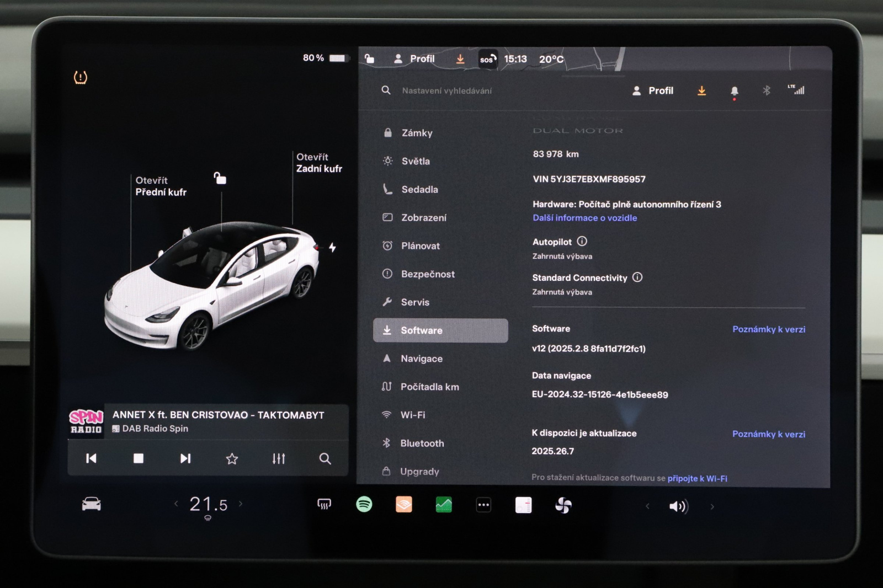Viewport: 883px width, 588px height.
Task: Tap EU-2024.32-15126-4e1b5eee89 navigation data text
Action: click(600, 395)
